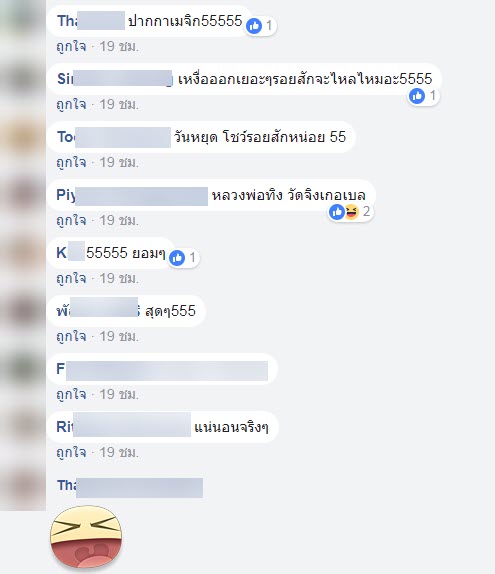Screen dimensions: 495x574
Task: Open timestamp of แน่นอนจริงๆ comment
Action: 119,452
